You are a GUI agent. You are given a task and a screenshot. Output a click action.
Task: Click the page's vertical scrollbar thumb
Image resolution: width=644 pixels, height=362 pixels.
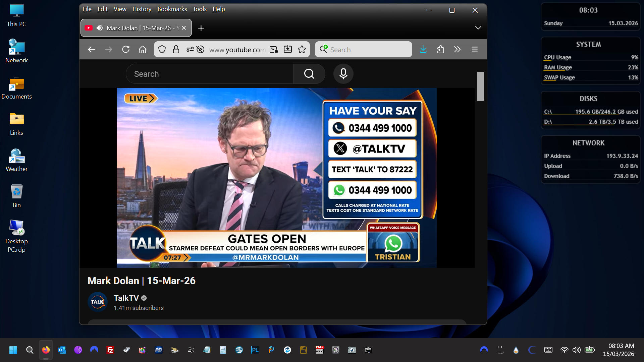(x=480, y=86)
